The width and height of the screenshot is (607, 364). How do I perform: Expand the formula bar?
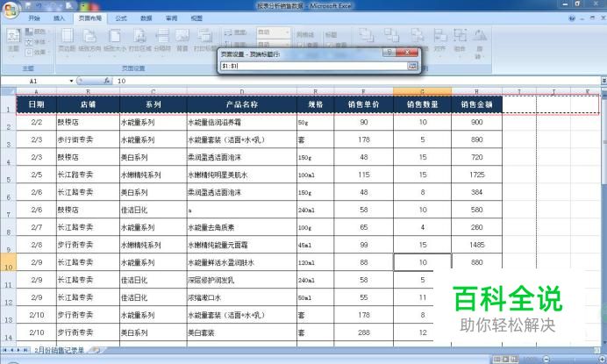[603, 81]
